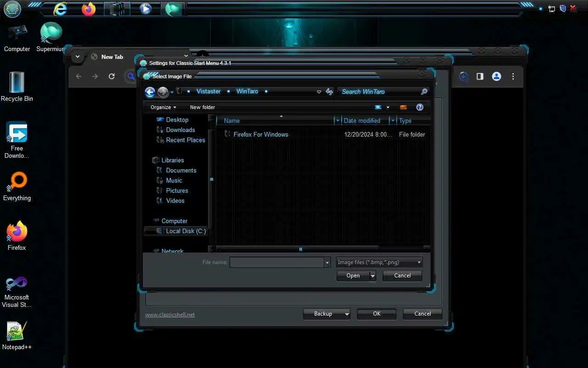Launch Internet Explorer from taskbar
This screenshot has height=368, width=588.
click(60, 9)
